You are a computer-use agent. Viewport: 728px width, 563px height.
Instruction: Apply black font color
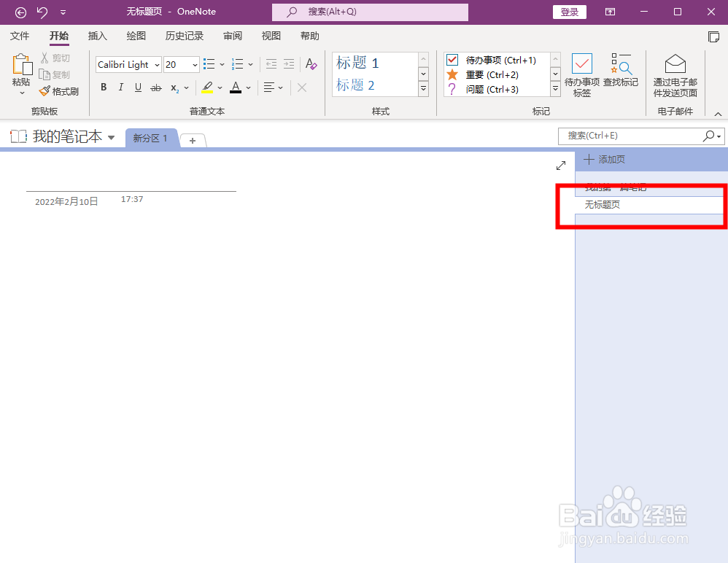pyautogui.click(x=236, y=88)
